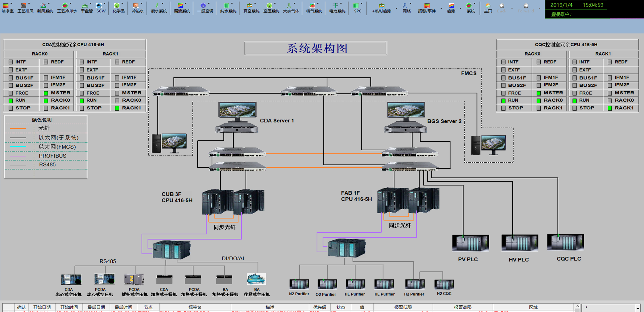Click alarm list scrollbar up arrow

click(x=577, y=306)
